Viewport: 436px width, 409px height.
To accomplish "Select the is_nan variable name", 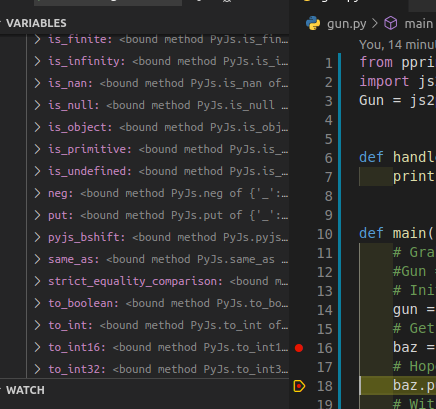I will pos(70,84).
